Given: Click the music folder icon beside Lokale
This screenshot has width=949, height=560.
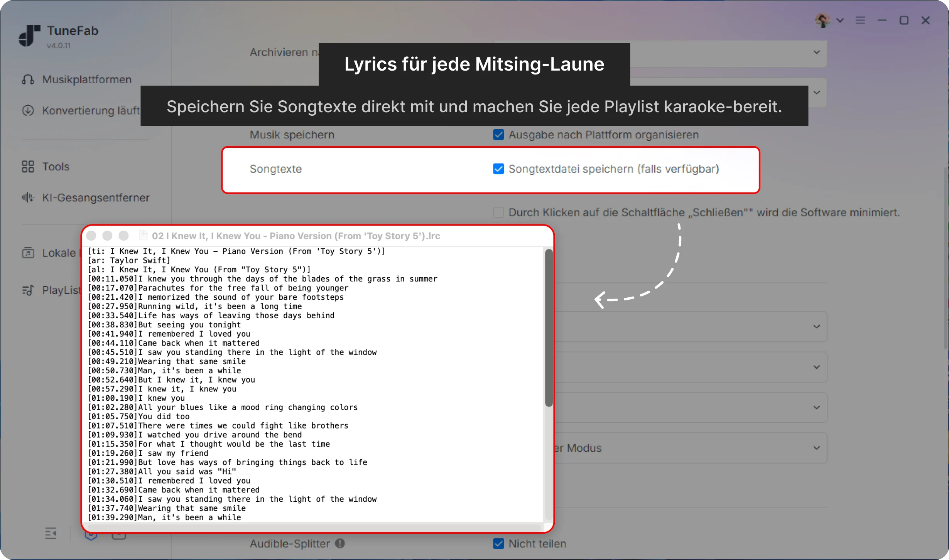Looking at the screenshot, I should (28, 253).
